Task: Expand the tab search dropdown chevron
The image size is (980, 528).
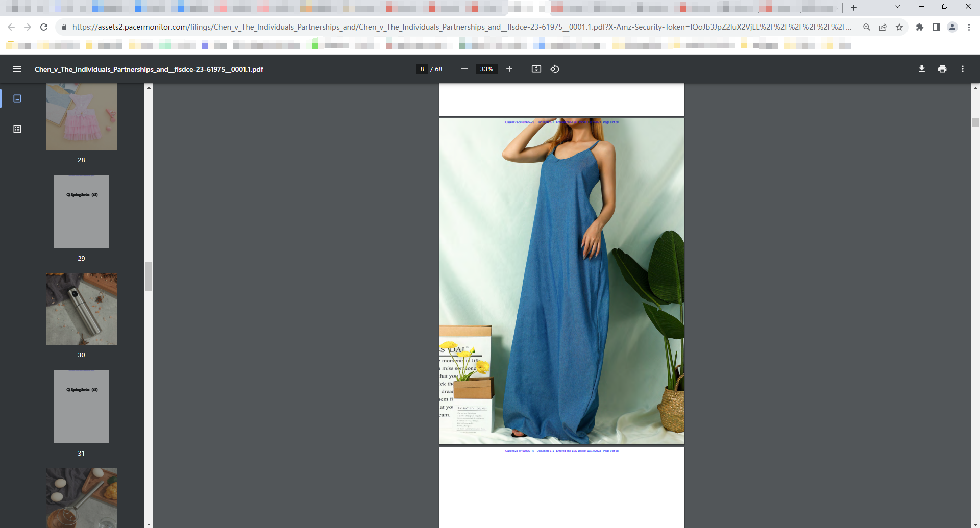Action: [897, 7]
